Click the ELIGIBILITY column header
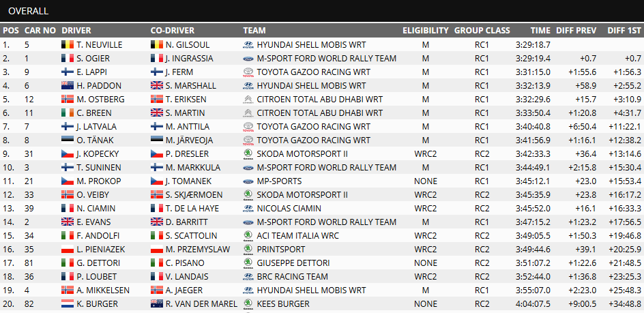This screenshot has height=313, width=644. coord(426,31)
